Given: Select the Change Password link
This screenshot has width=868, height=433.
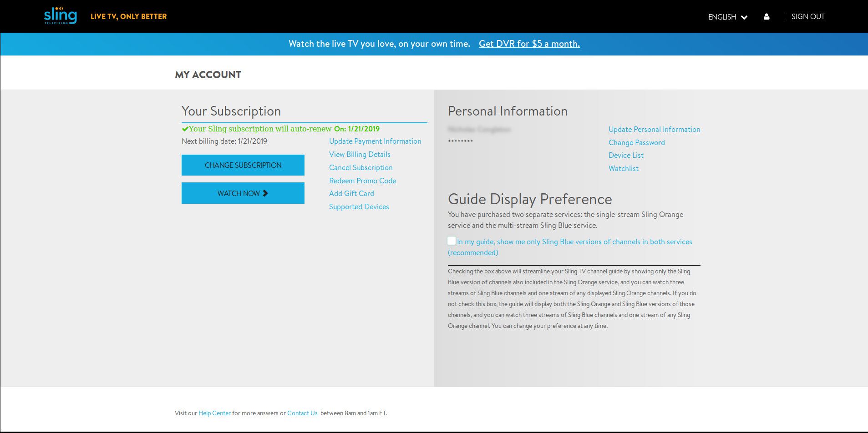Looking at the screenshot, I should coord(636,143).
